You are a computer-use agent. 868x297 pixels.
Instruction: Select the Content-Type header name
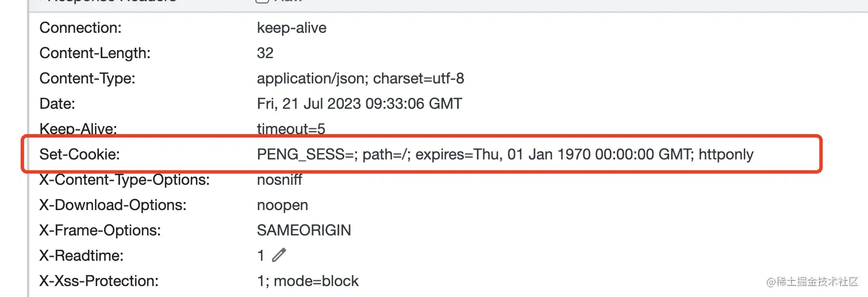pos(87,78)
